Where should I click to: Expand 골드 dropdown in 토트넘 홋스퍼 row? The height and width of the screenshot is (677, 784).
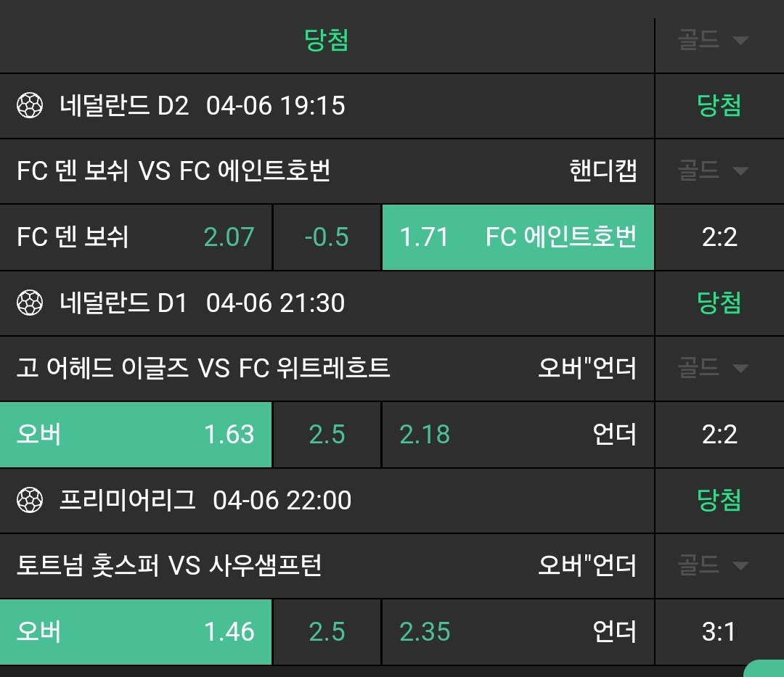[x=713, y=565]
